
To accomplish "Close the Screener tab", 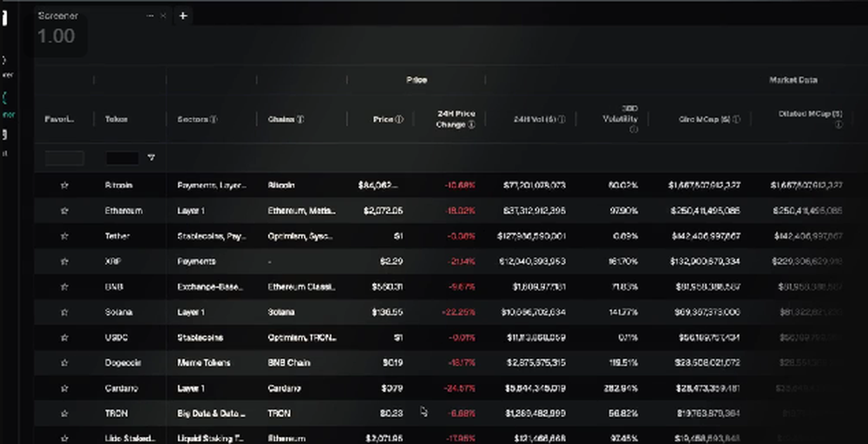I will click(163, 17).
